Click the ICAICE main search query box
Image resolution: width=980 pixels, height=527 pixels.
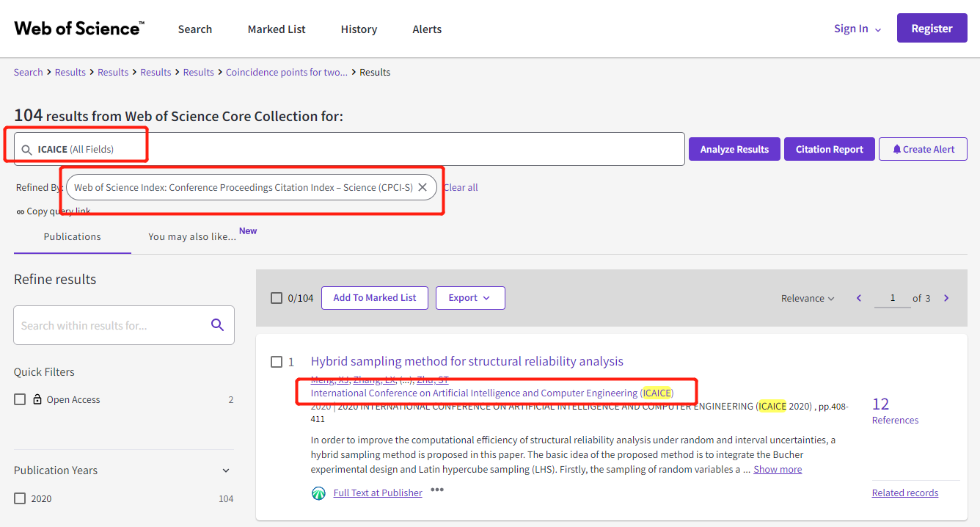point(349,149)
